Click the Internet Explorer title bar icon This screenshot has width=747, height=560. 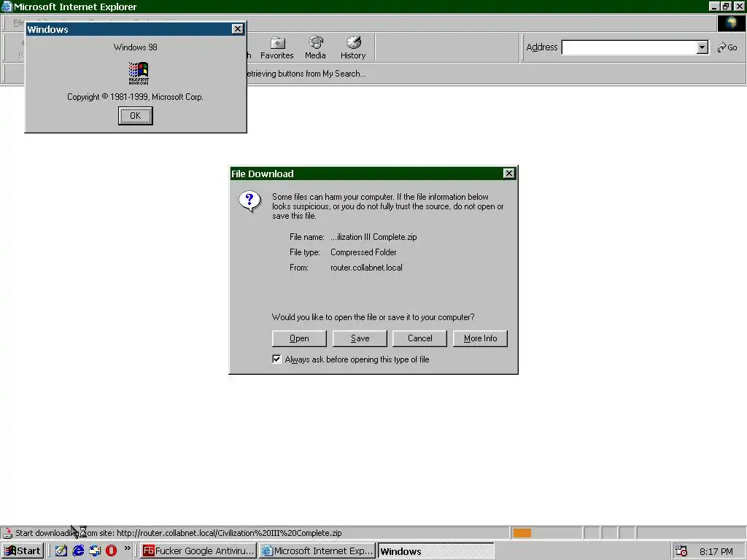[7, 7]
